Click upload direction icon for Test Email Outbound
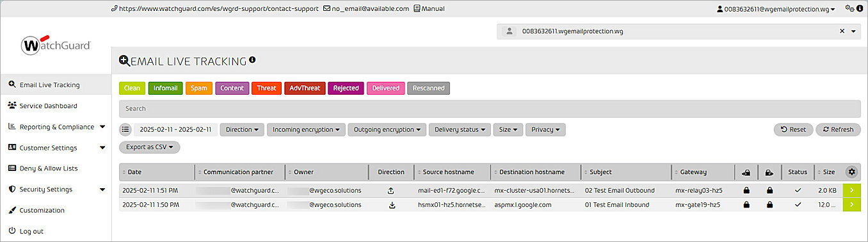Viewport: 868px width, 242px height. [391, 191]
